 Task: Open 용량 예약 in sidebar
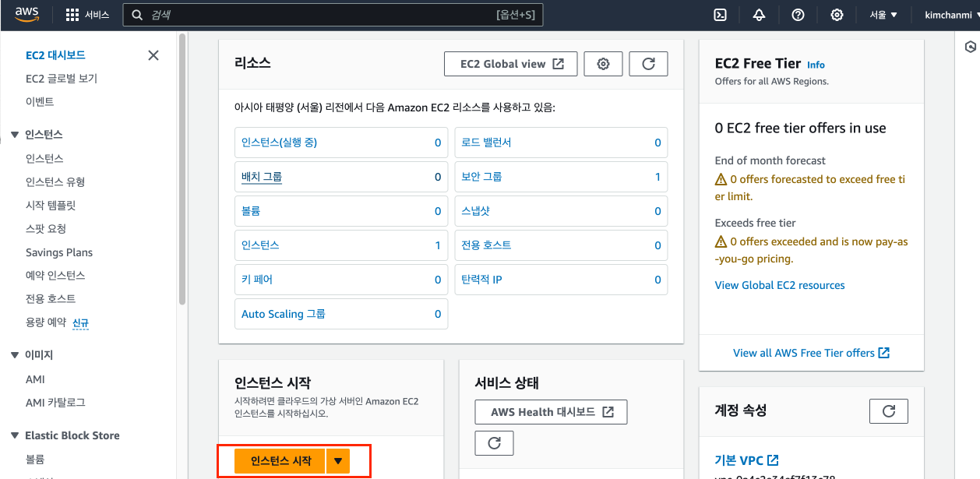coord(46,322)
